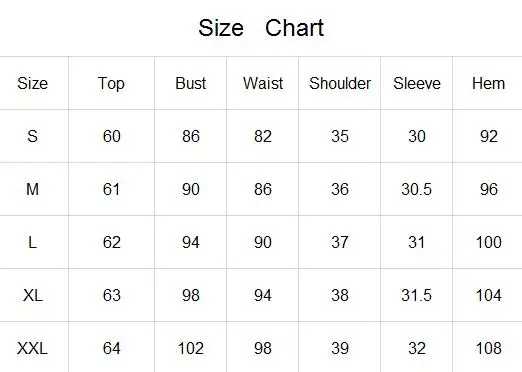Click the sleeve value 30.5 cell

417,189
